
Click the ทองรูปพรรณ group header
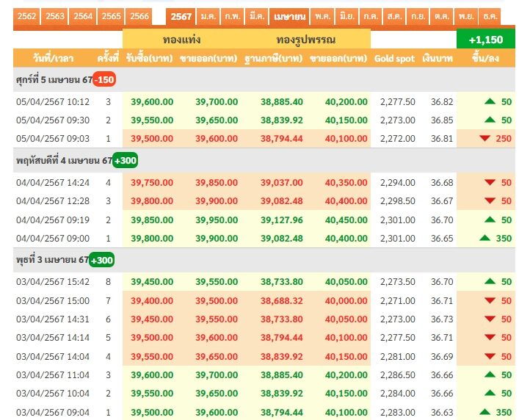306,40
